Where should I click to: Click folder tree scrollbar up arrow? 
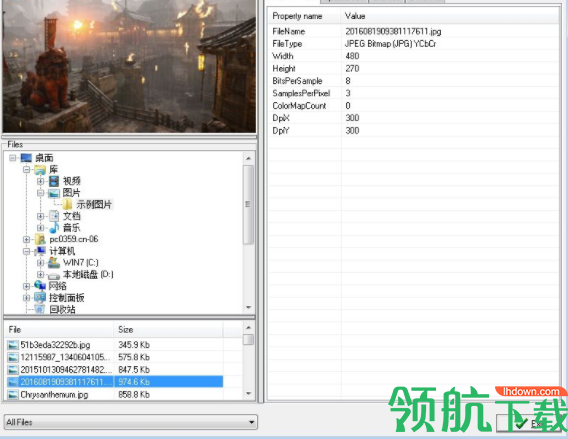click(248, 158)
